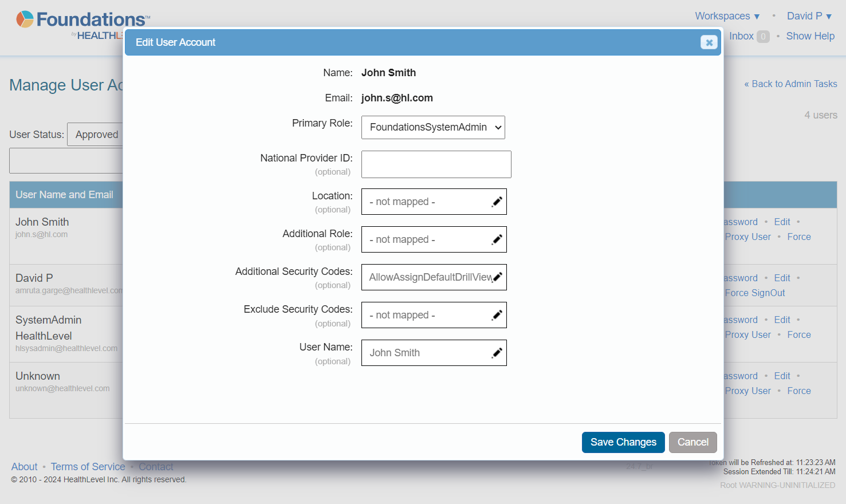The image size is (846, 504).
Task: Focus the National Provider ID field
Action: [436, 164]
